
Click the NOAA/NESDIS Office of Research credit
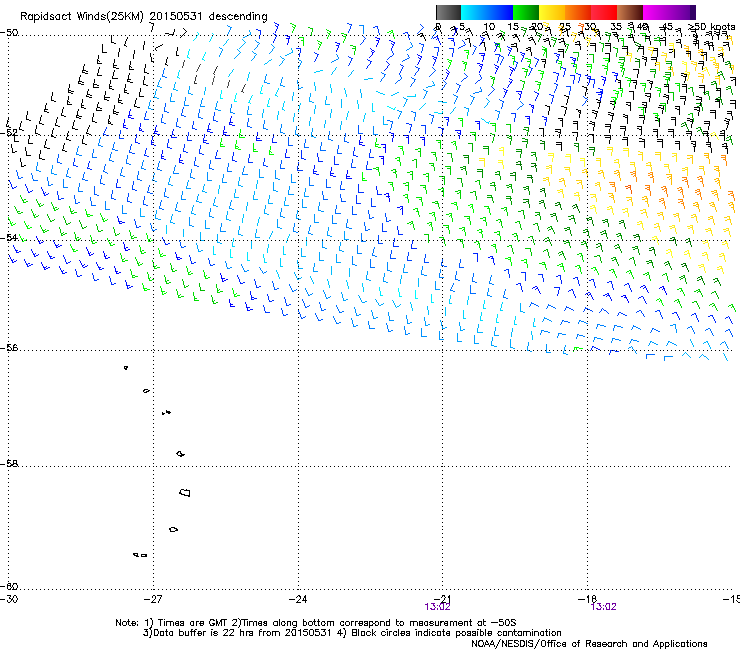(x=589, y=644)
